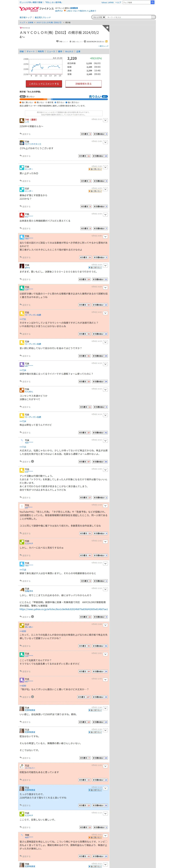Viewport: 174px width, 868px height.
Task: Expand the chevron menu on post 735
Action: (105, 237)
